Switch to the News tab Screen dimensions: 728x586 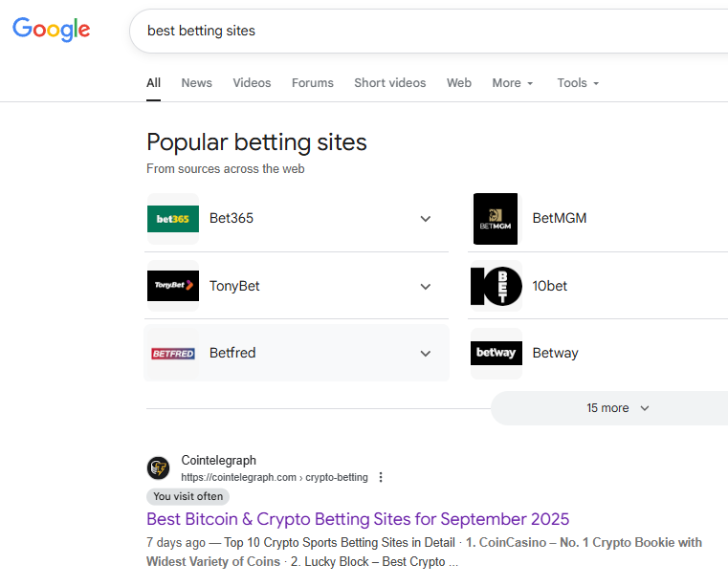(x=196, y=83)
